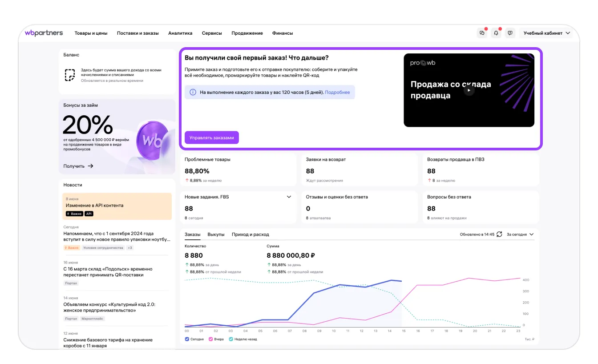Click the 'Управлять заказами' button
This screenshot has width=598, height=364.
point(212,138)
